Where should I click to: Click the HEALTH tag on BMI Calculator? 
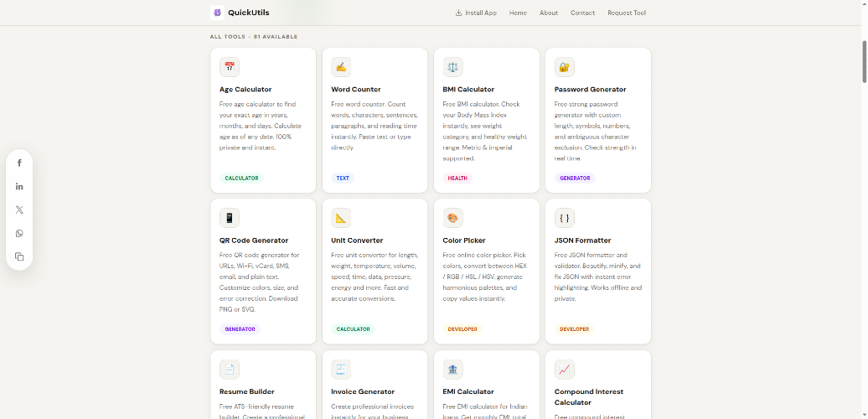click(457, 178)
